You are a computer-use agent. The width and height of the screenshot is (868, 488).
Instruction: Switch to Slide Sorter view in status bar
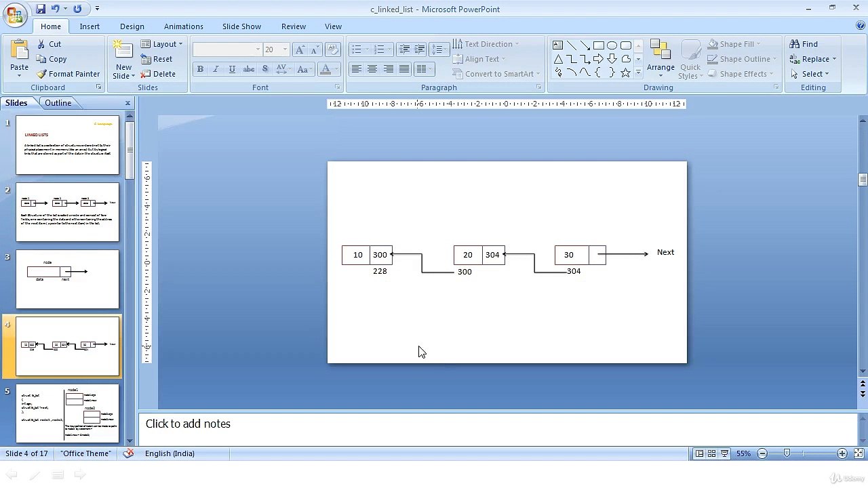tap(712, 453)
